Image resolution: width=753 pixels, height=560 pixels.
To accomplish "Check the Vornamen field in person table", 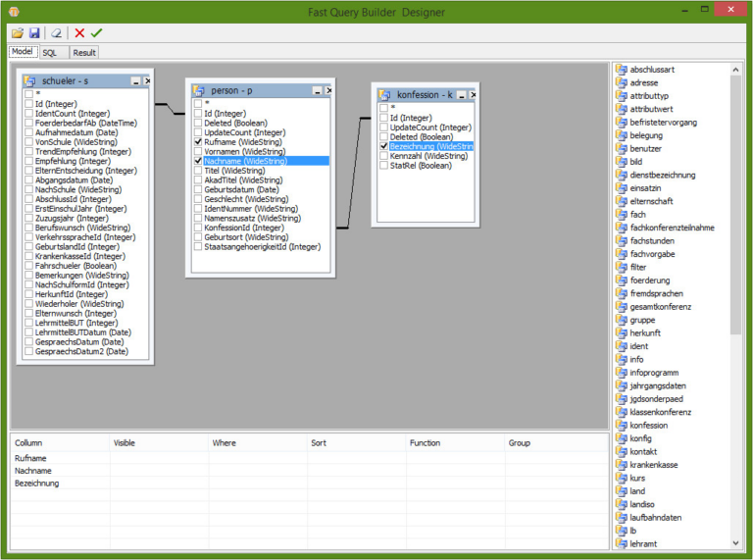I will point(198,152).
